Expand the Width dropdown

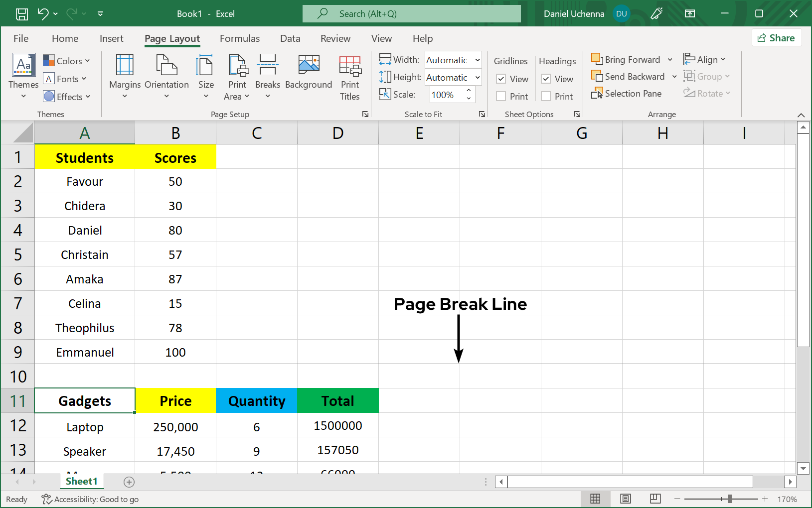pyautogui.click(x=477, y=60)
